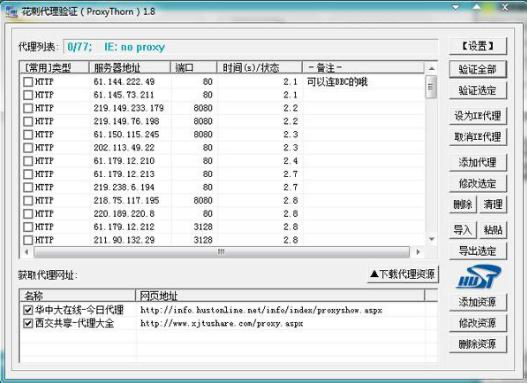Click the 名称 column header in sources list
Viewport: 527px width, 383px height.
tap(78, 296)
